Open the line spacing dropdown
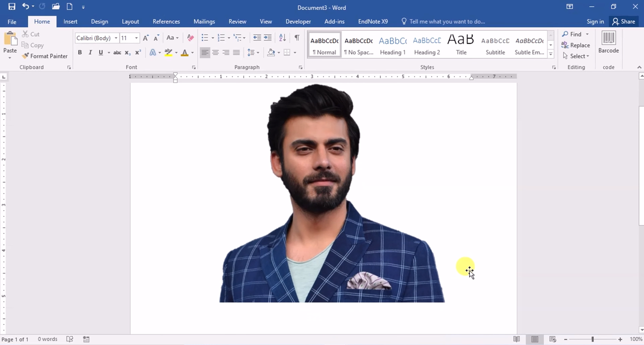 click(x=253, y=52)
